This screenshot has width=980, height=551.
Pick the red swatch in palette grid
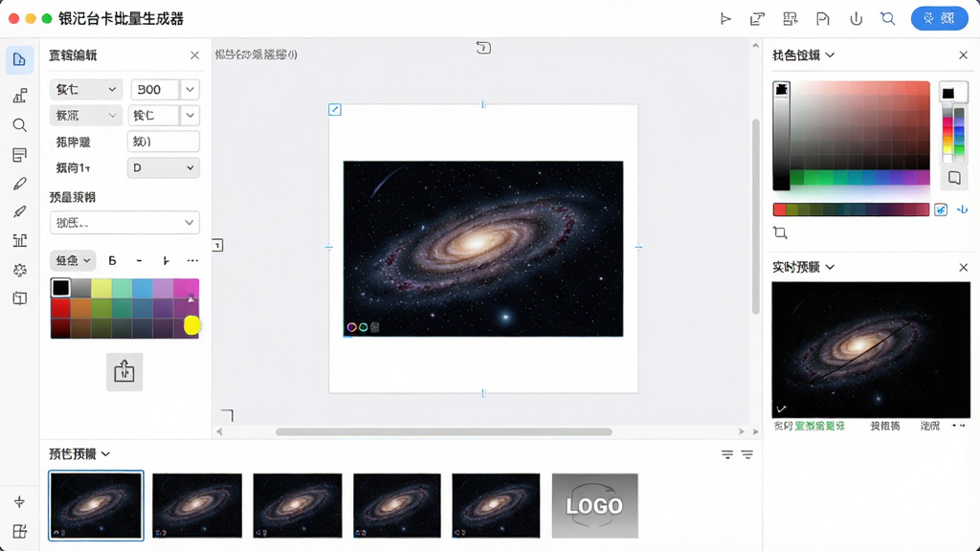(60, 308)
